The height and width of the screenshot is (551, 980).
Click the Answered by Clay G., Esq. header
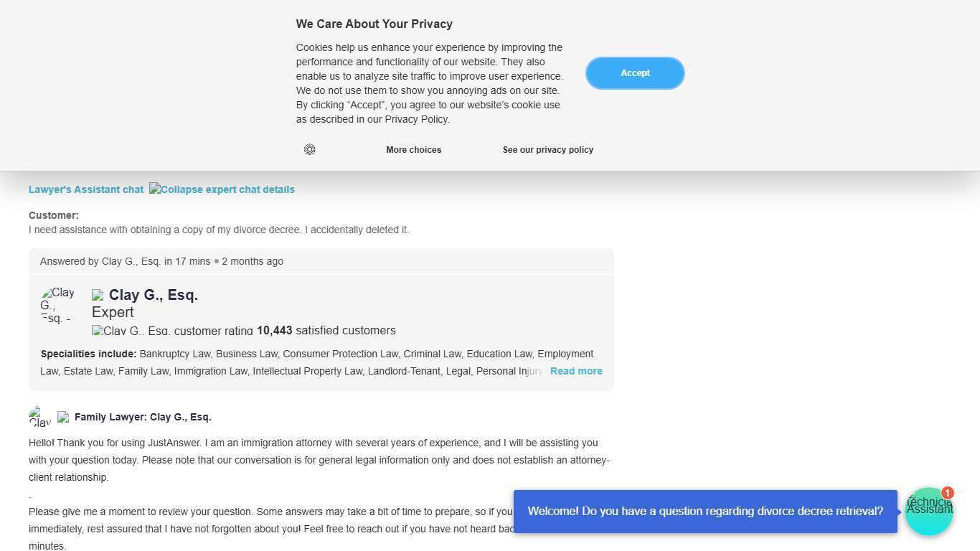click(161, 261)
